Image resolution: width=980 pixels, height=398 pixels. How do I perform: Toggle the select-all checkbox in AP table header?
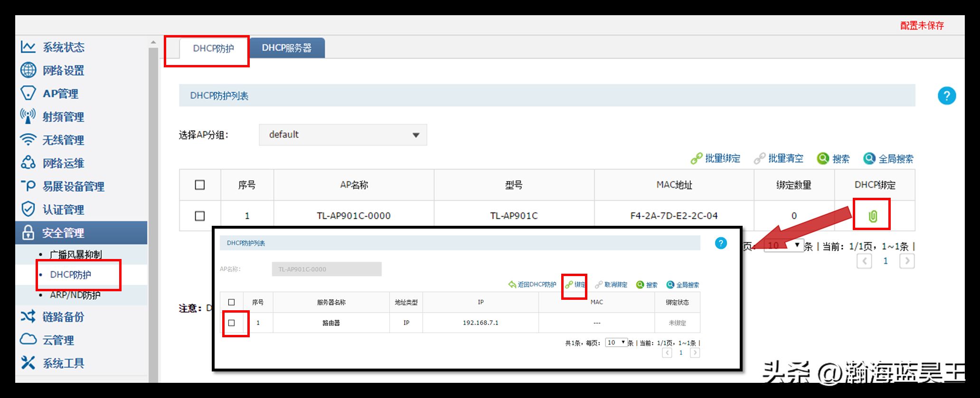[200, 185]
